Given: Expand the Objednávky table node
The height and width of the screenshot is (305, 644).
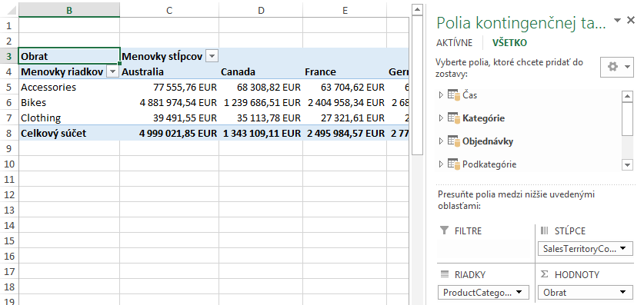Looking at the screenshot, I should 441,141.
